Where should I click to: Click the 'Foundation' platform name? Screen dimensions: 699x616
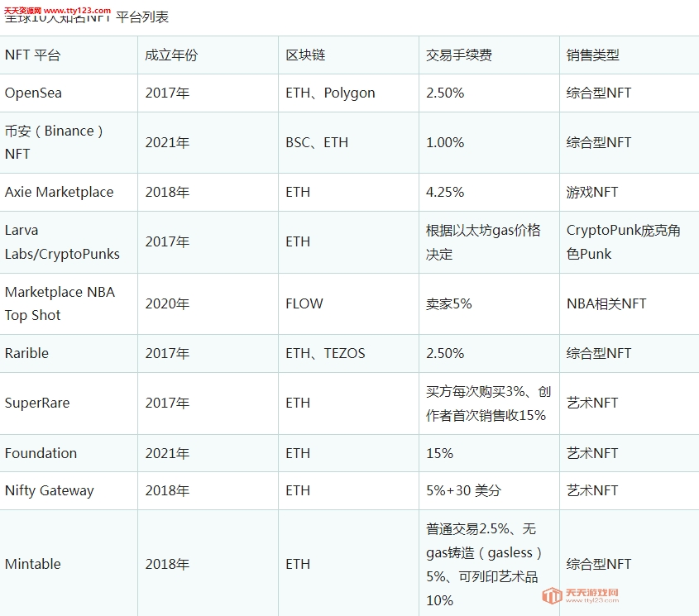pyautogui.click(x=41, y=453)
